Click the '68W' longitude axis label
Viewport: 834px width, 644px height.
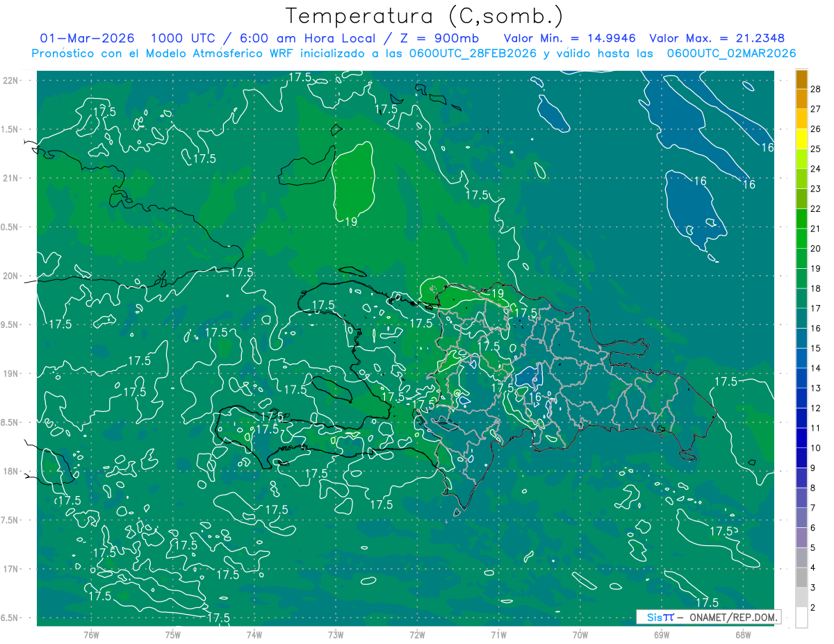pyautogui.click(x=743, y=635)
